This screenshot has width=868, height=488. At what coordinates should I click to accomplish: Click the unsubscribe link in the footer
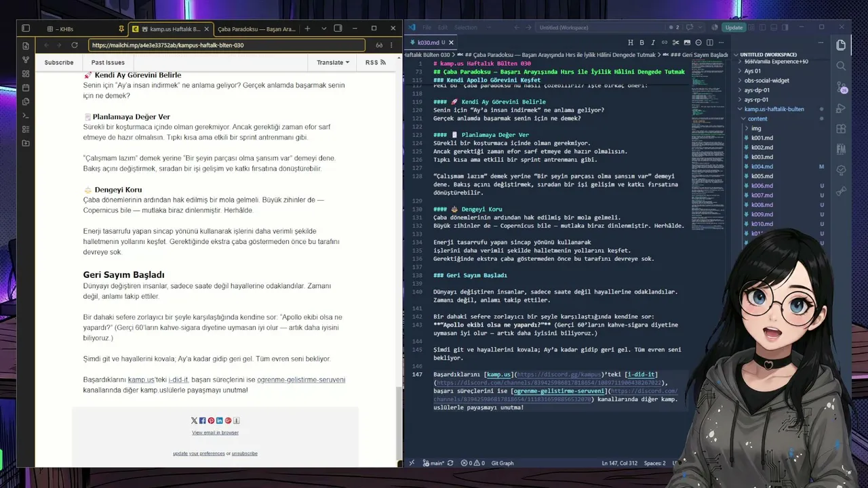245,453
